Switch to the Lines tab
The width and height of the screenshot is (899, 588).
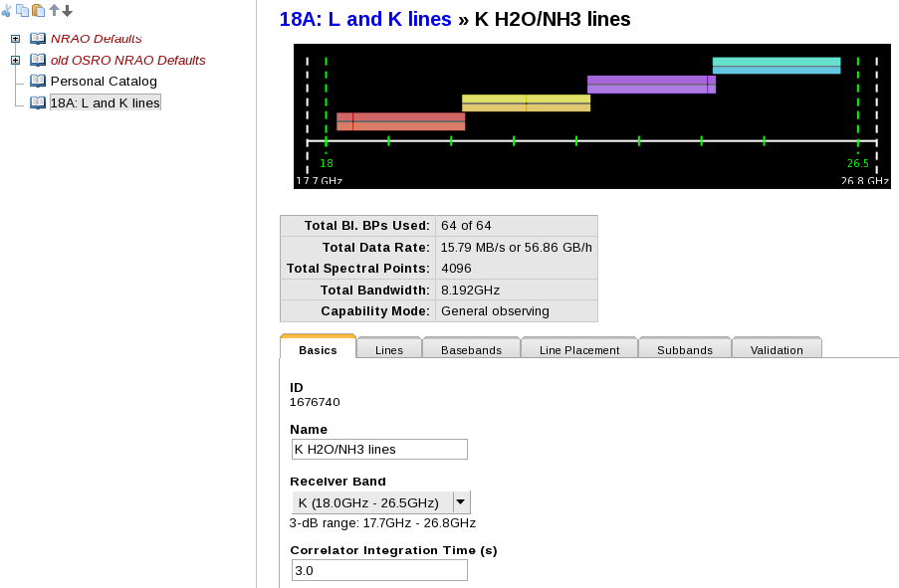pos(389,350)
